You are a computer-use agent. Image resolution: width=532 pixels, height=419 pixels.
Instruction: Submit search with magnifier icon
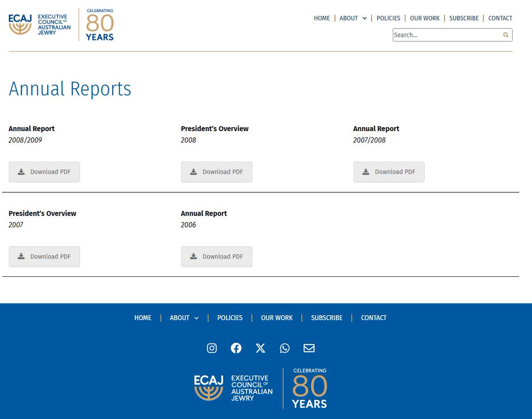tap(506, 35)
